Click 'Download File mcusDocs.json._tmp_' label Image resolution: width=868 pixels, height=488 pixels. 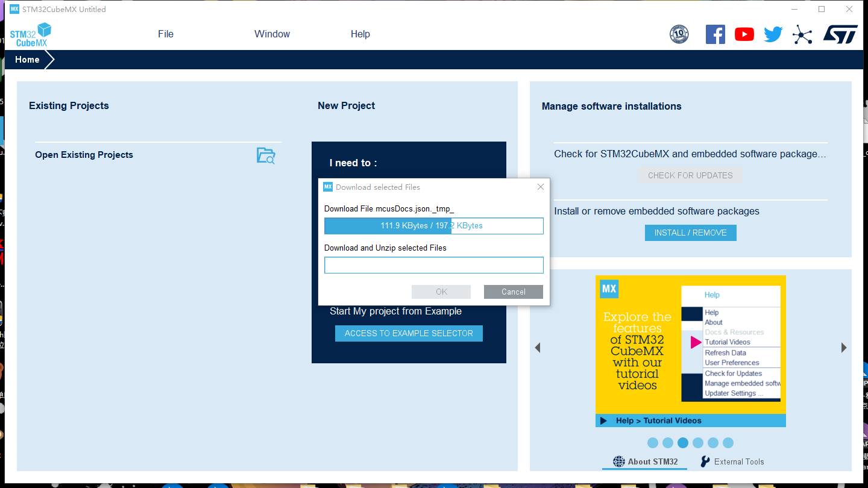389,208
